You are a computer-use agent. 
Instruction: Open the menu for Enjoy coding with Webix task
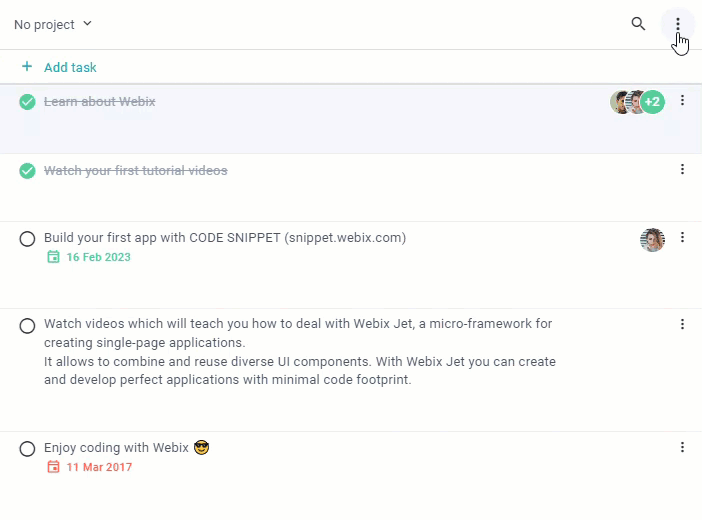point(682,447)
